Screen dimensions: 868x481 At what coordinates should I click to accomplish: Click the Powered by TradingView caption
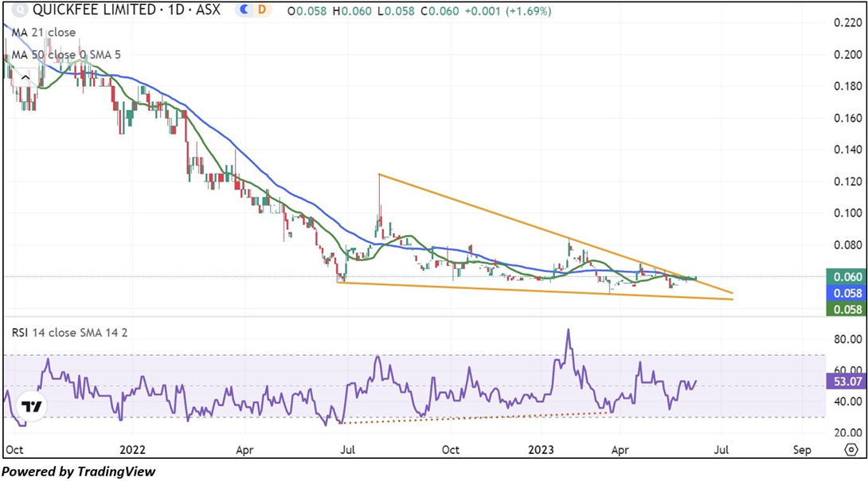click(79, 471)
